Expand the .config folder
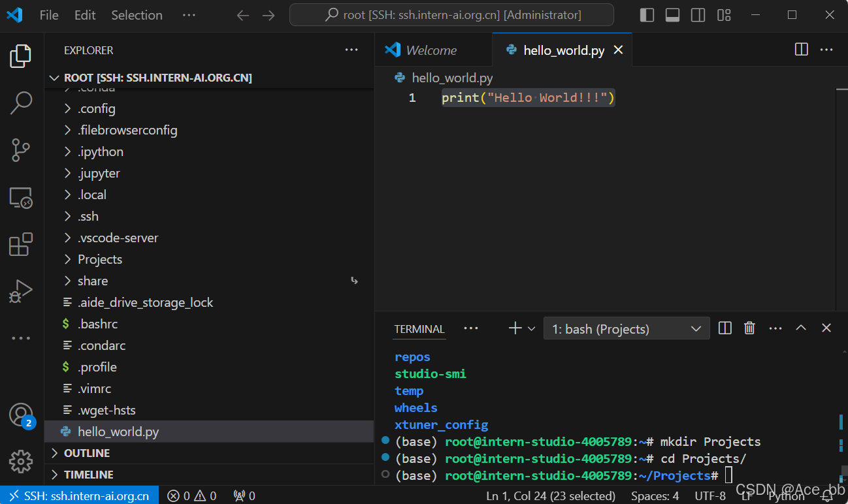The image size is (848, 504). coord(209,108)
